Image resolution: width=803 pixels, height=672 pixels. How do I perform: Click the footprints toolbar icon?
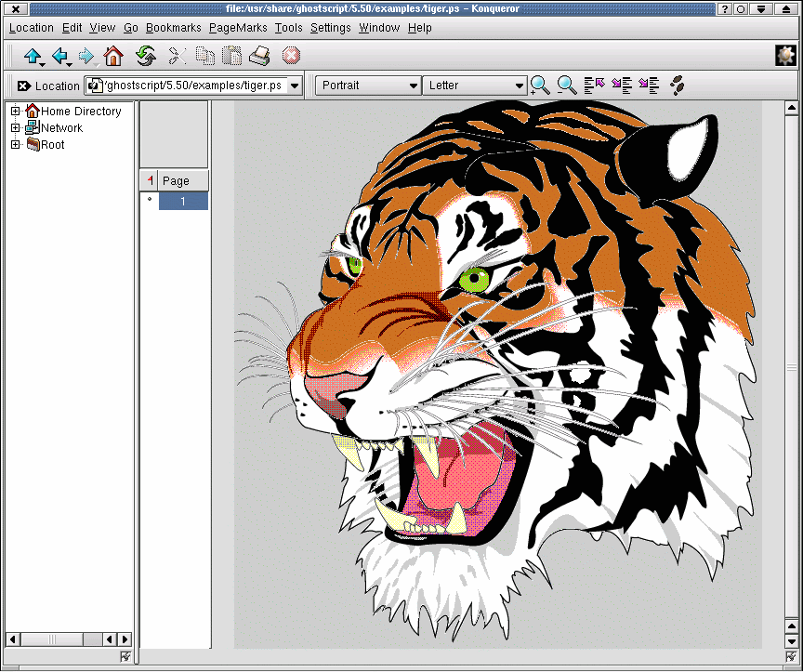point(677,85)
